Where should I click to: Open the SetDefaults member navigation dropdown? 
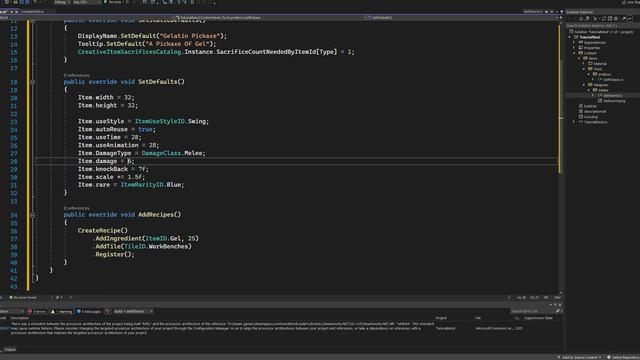click(x=461, y=18)
